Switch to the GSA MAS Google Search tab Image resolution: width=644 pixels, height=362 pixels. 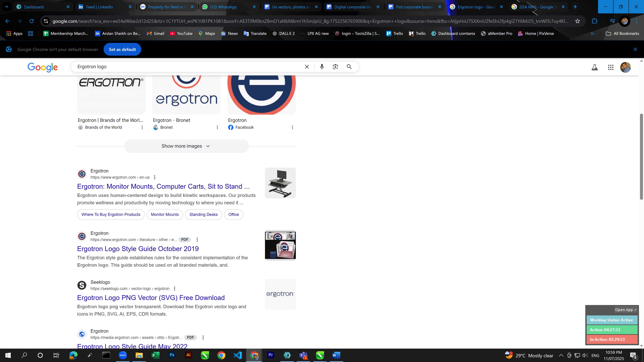pos(538,7)
